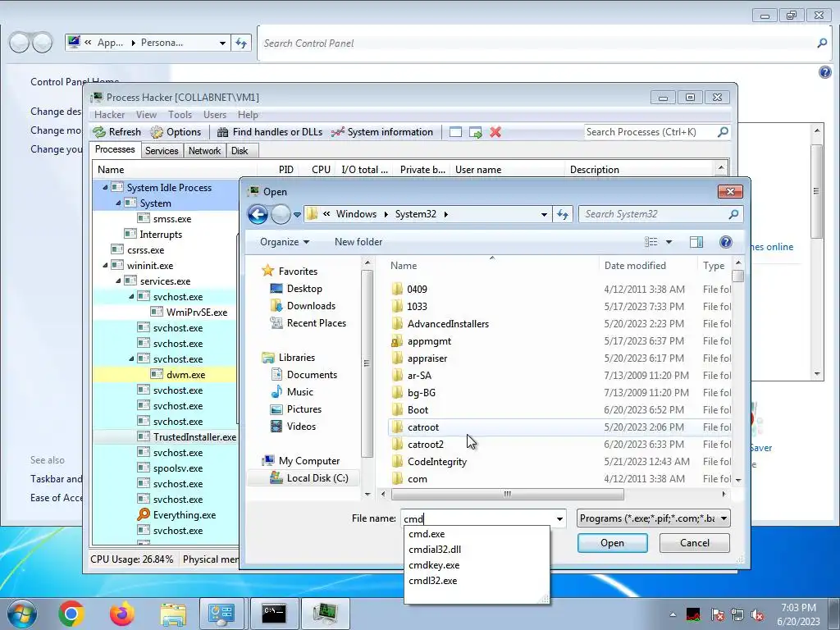This screenshot has height=630, width=840.
Task: Click New folder button
Action: (358, 242)
